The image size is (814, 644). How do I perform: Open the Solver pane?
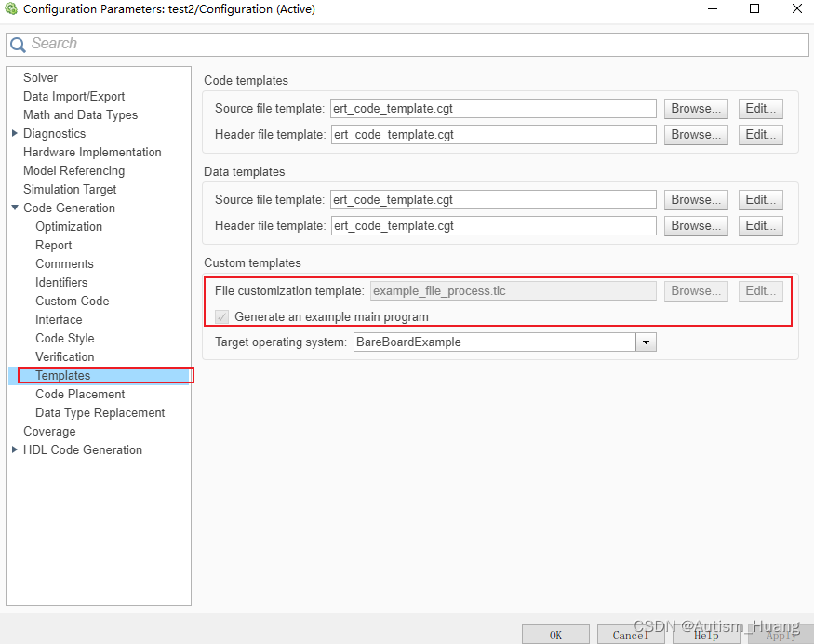coord(41,77)
